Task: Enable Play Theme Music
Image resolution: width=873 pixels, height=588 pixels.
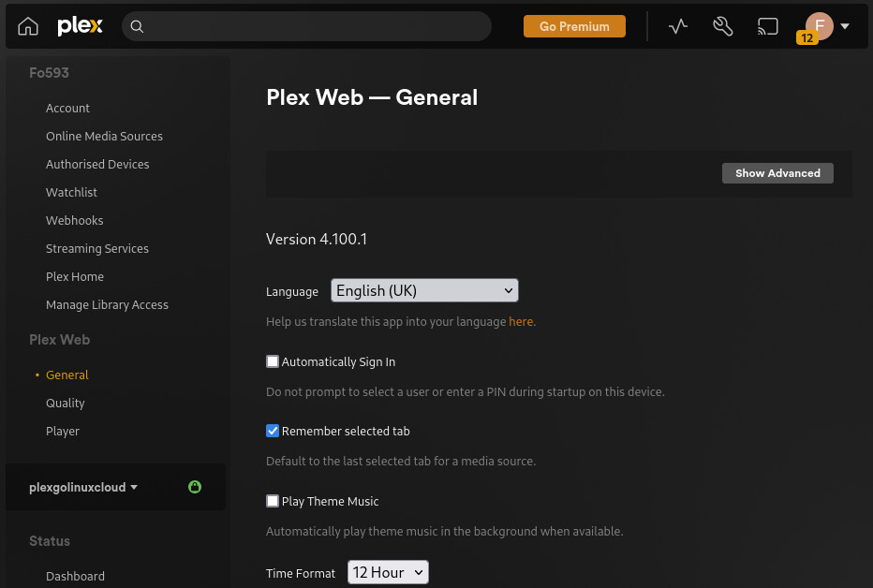Action: (273, 501)
